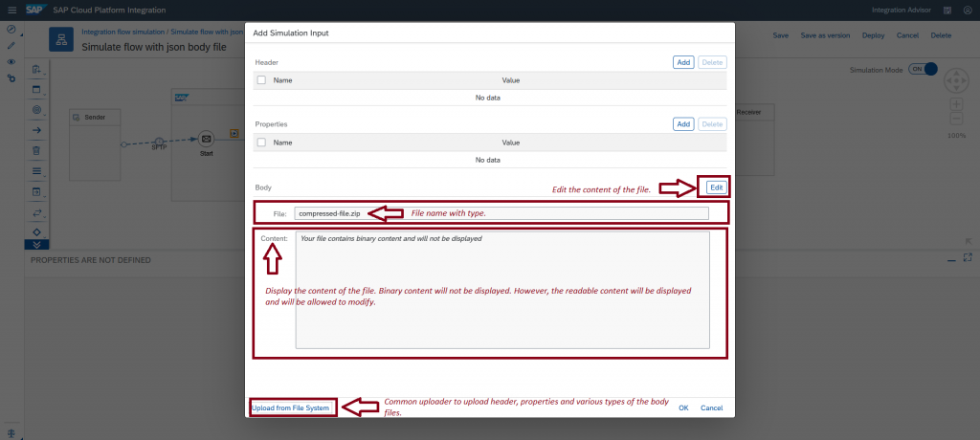The width and height of the screenshot is (980, 440).
Task: Open the Events target palette tool
Action: [36, 110]
